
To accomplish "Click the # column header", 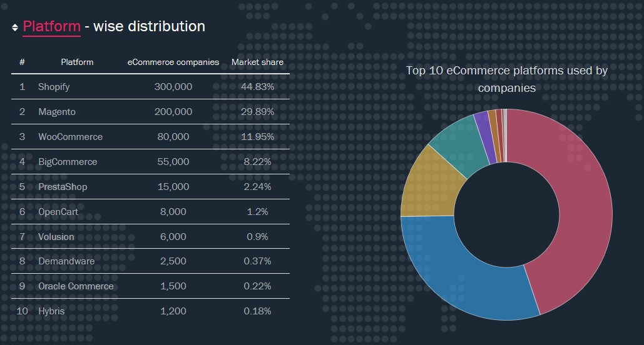I will click(22, 62).
